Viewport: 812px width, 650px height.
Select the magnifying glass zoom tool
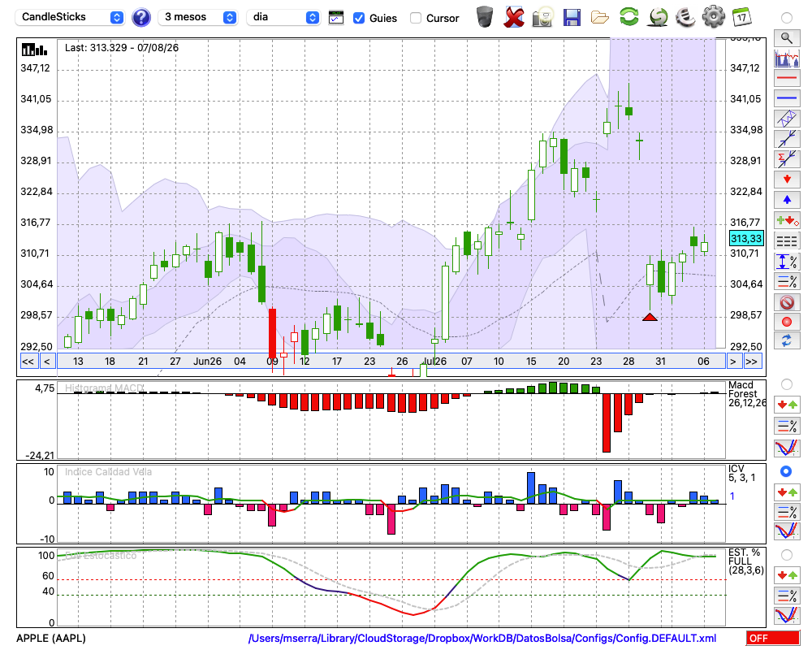787,38
